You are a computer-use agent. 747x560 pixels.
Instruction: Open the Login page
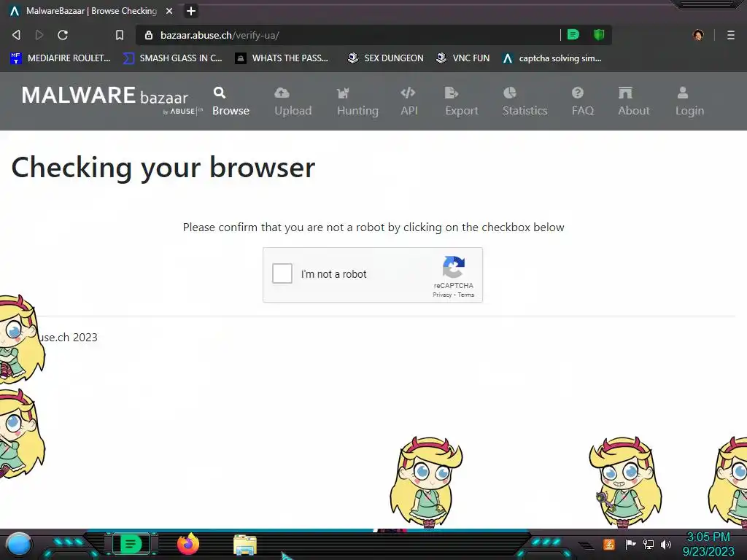(689, 101)
